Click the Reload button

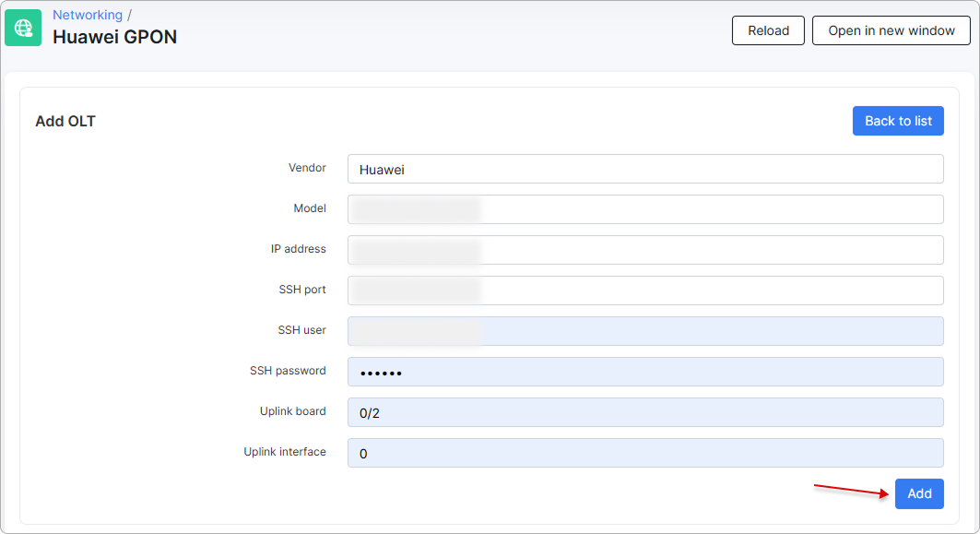point(768,30)
